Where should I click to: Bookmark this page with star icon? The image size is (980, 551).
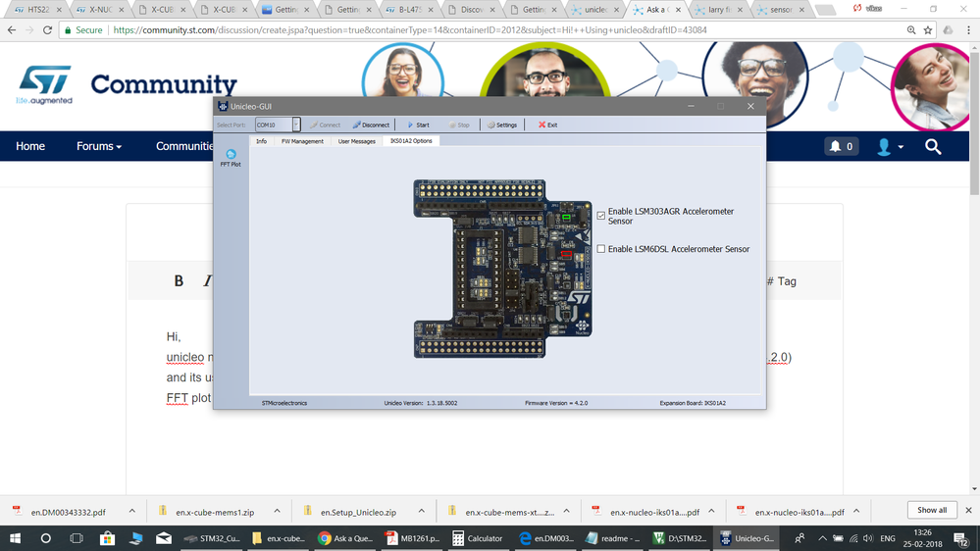pos(927,30)
